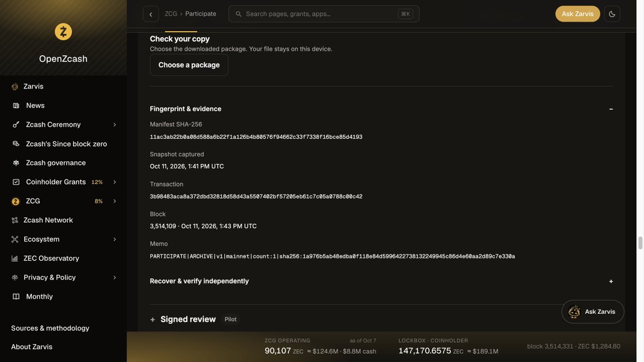Click the block 3,514,109 timestamp text

(x=203, y=226)
